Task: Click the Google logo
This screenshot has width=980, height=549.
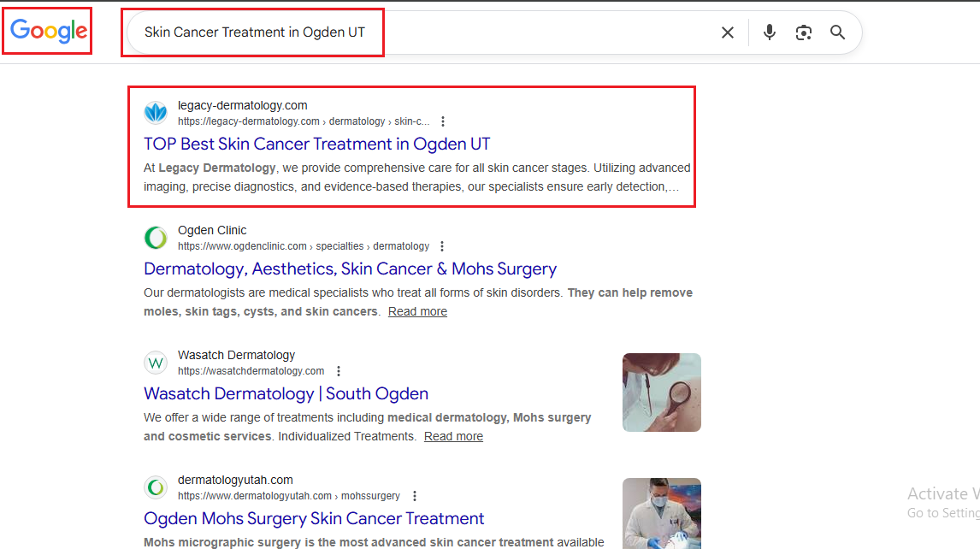Action: coord(49,32)
